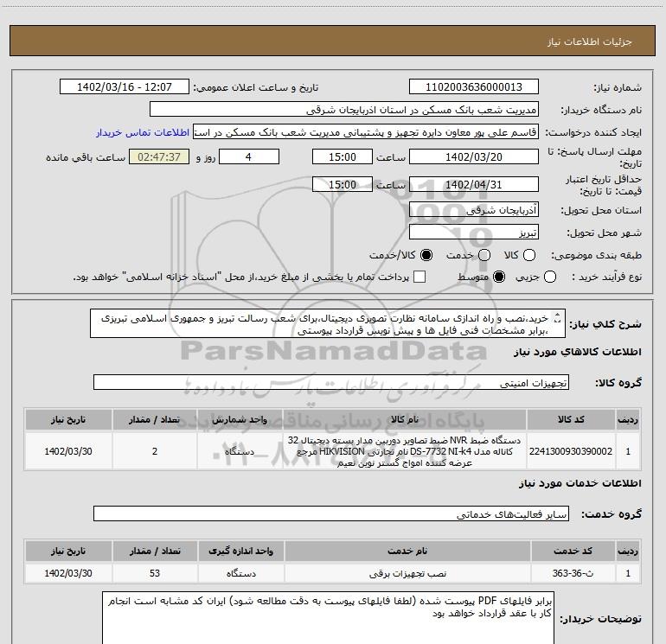
Task: Click the reply deadline hour field 15:00
Action: click(x=343, y=156)
